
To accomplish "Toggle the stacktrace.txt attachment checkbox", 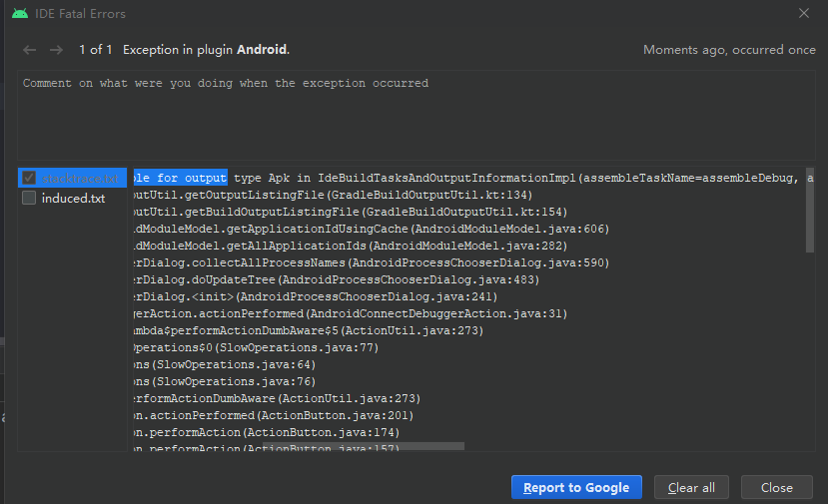I will coord(30,178).
